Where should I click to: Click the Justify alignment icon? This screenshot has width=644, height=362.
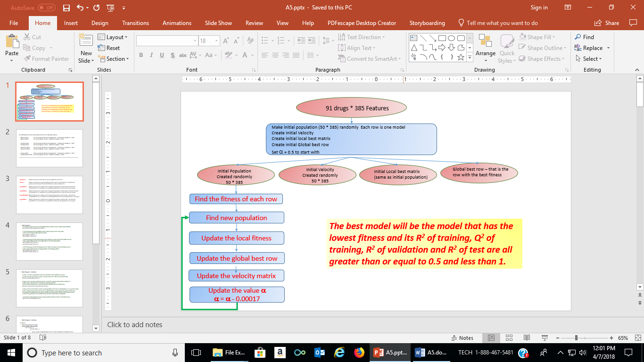pyautogui.click(x=298, y=56)
